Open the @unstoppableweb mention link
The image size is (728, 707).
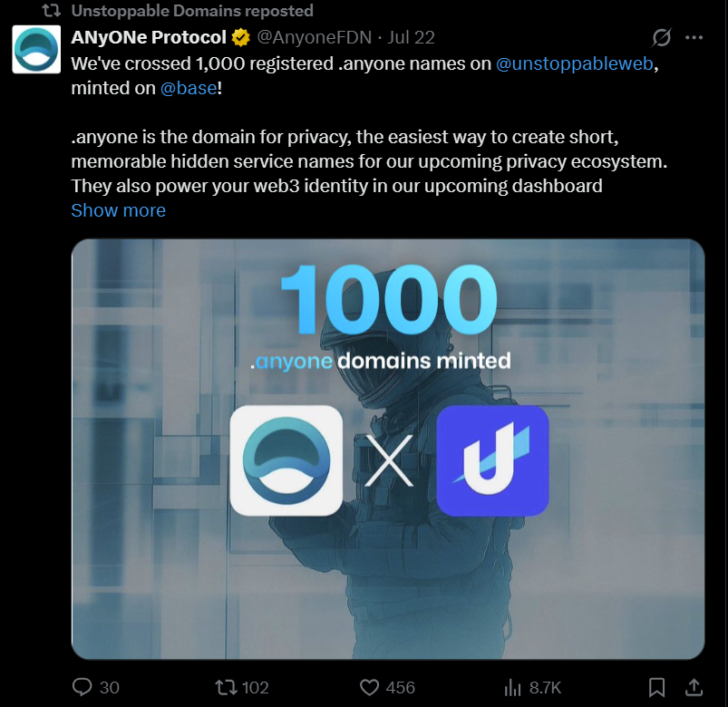[x=574, y=64]
